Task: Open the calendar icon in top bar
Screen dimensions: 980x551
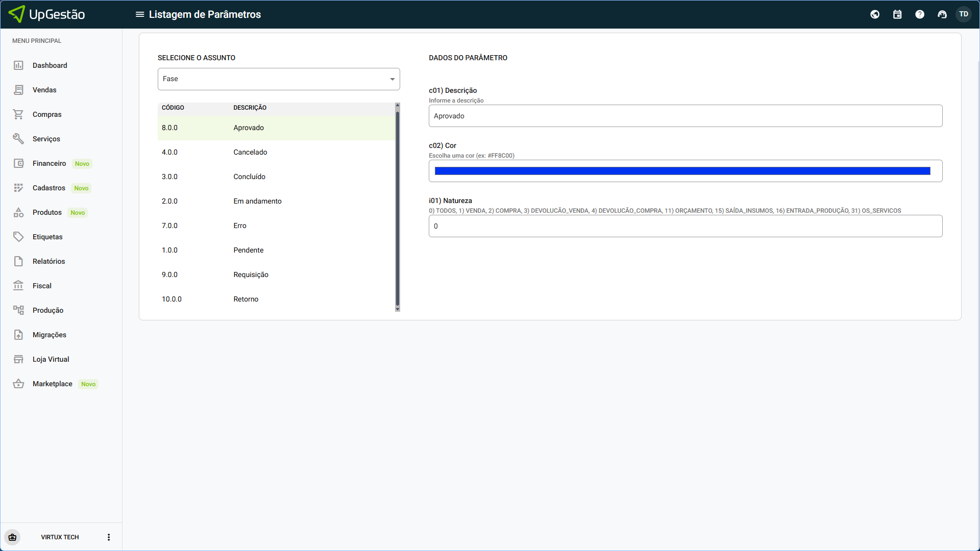Action: coord(897,14)
